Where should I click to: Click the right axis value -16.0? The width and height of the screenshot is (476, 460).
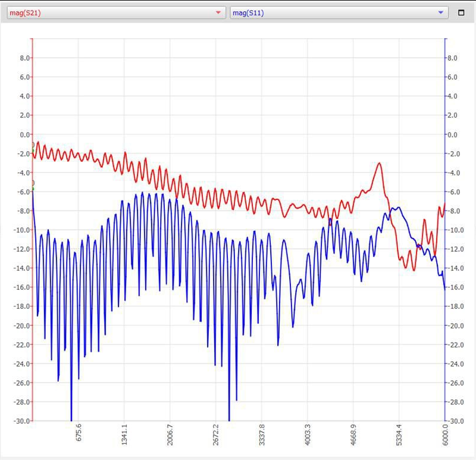(456, 287)
